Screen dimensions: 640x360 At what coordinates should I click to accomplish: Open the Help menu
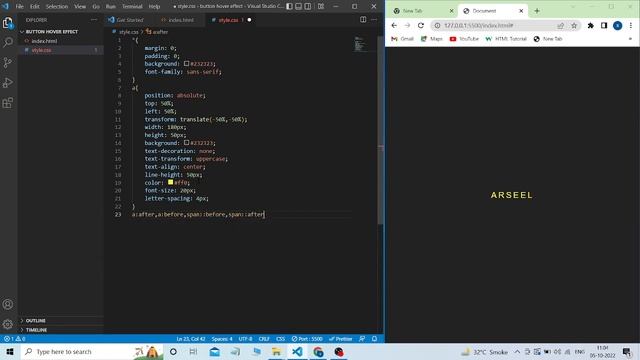(154, 7)
